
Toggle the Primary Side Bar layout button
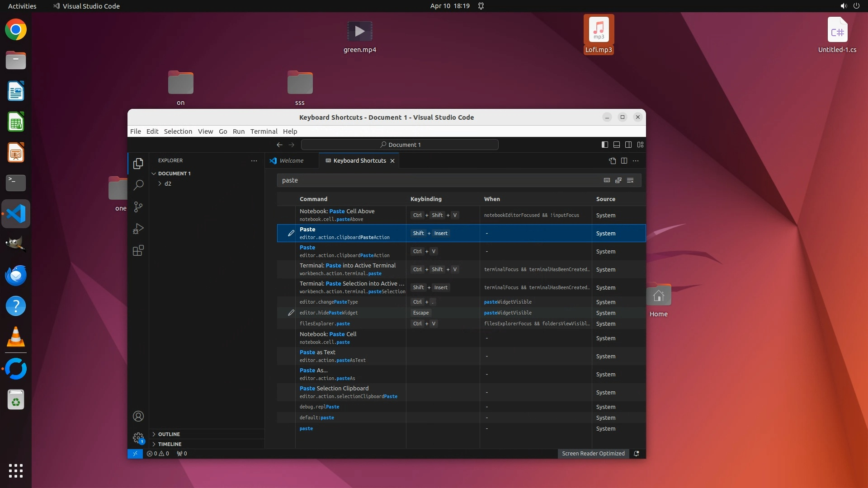click(604, 145)
